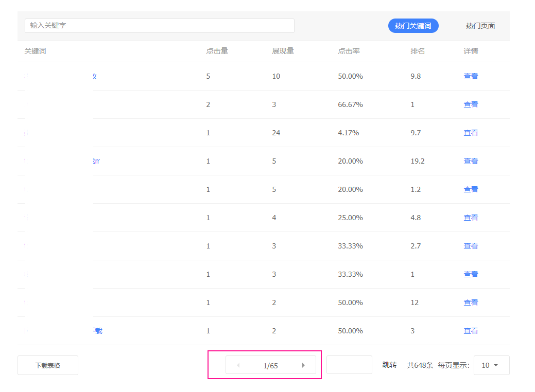
Task: Click 查看 in the row with rank 19.2
Action: point(471,161)
